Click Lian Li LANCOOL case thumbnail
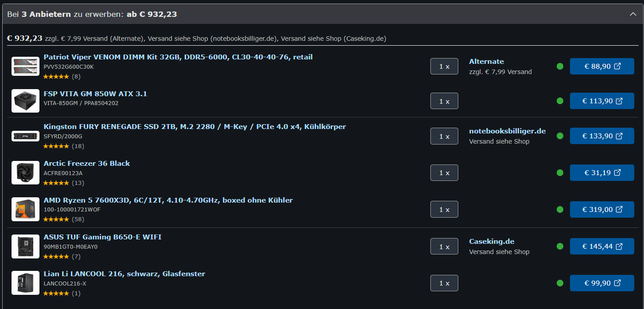 25,283
